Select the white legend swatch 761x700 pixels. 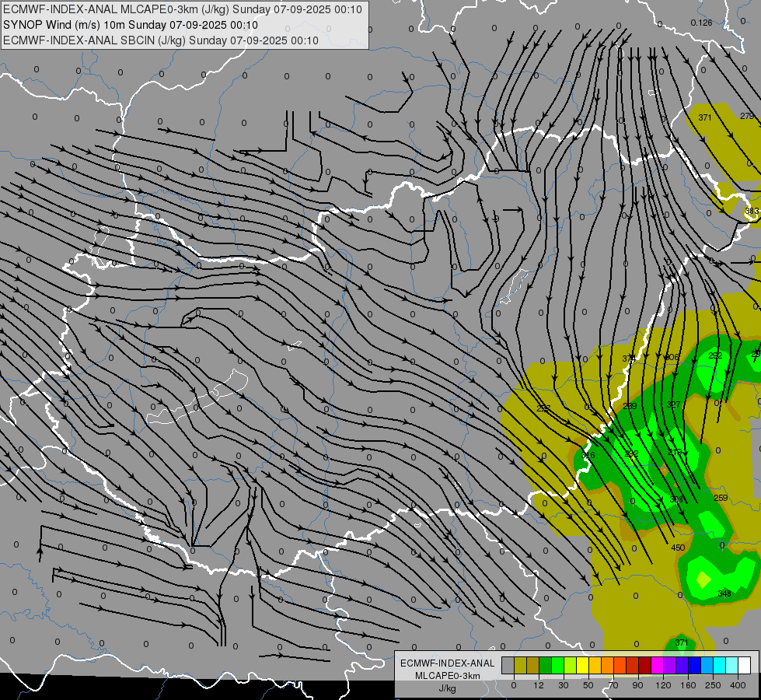745,666
